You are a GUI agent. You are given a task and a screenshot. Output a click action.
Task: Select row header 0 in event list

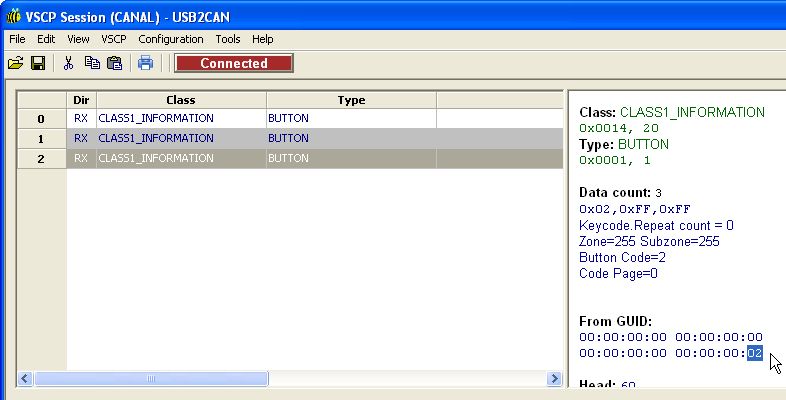[41, 119]
